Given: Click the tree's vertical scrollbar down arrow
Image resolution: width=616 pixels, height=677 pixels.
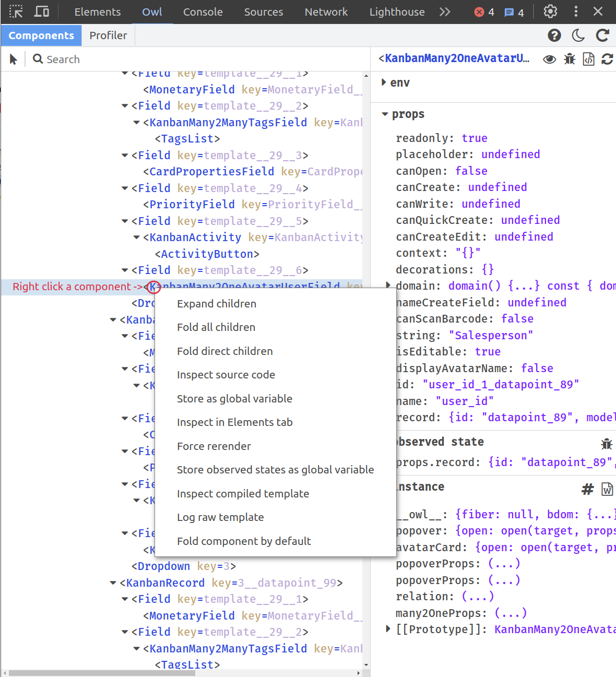Looking at the screenshot, I should click(x=366, y=665).
